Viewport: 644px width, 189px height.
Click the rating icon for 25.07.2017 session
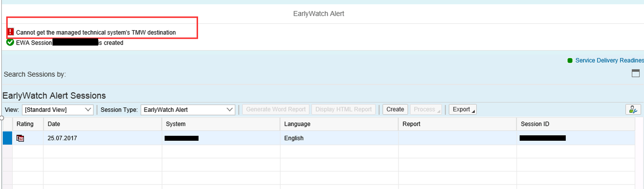coord(20,138)
